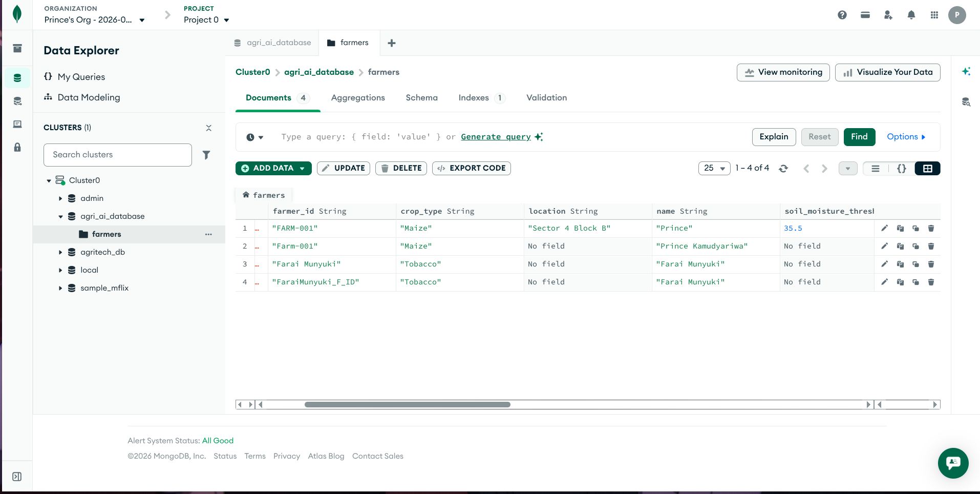Go to previous page of documents

806,168
